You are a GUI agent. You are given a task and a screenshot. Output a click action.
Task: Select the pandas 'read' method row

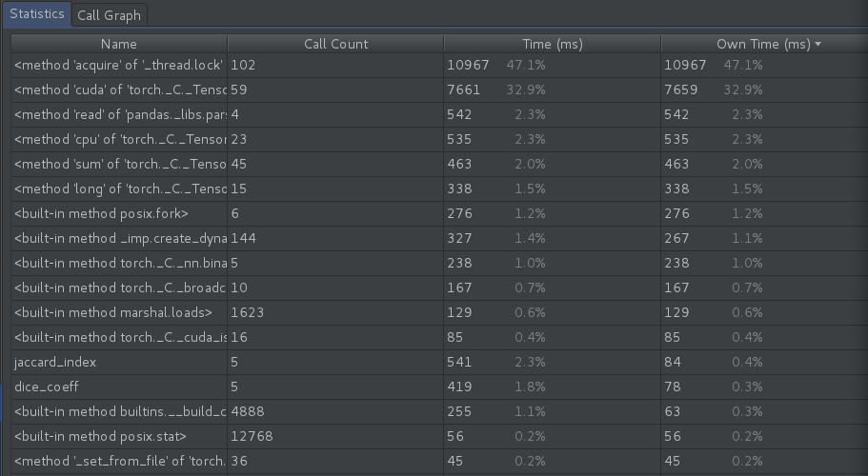point(120,114)
